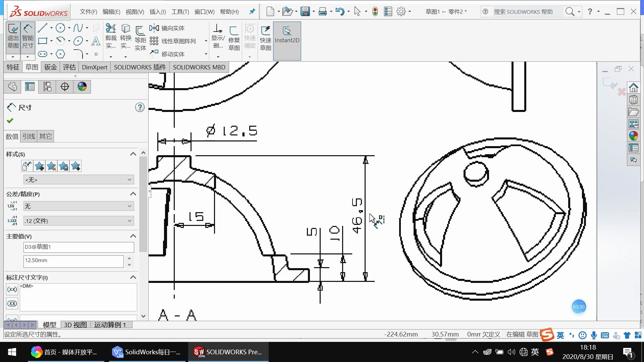The width and height of the screenshot is (644, 362).
Task: Select the Polygon sketch tool
Action: 60,54
